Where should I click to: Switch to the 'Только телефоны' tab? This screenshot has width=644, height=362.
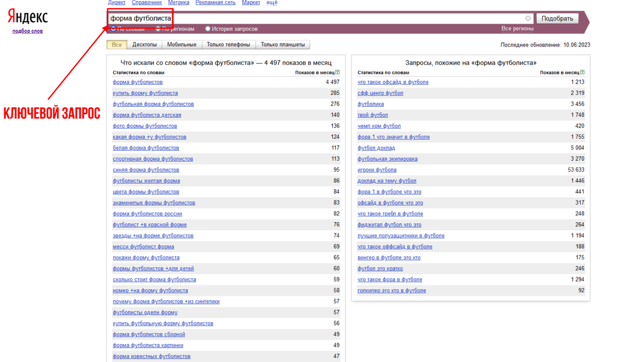228,45
